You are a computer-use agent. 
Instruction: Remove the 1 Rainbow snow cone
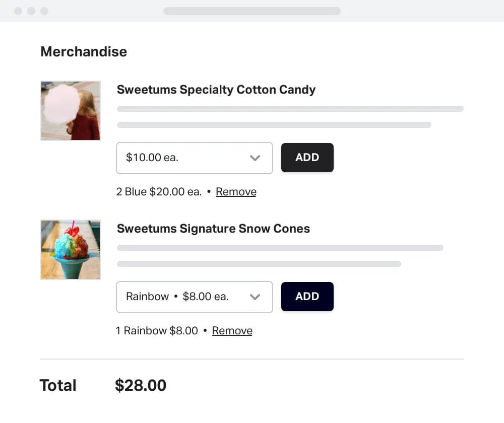[x=232, y=330]
